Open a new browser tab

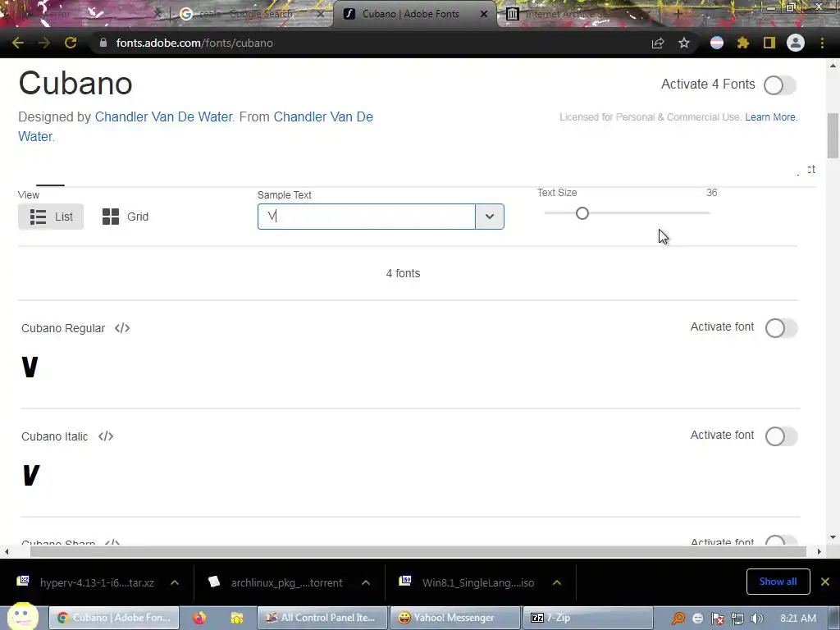[678, 14]
